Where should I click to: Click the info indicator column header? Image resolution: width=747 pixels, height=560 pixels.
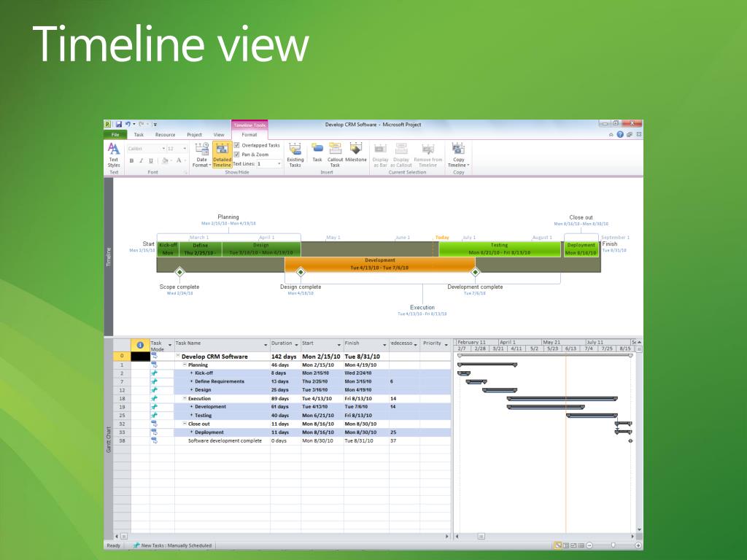click(140, 345)
